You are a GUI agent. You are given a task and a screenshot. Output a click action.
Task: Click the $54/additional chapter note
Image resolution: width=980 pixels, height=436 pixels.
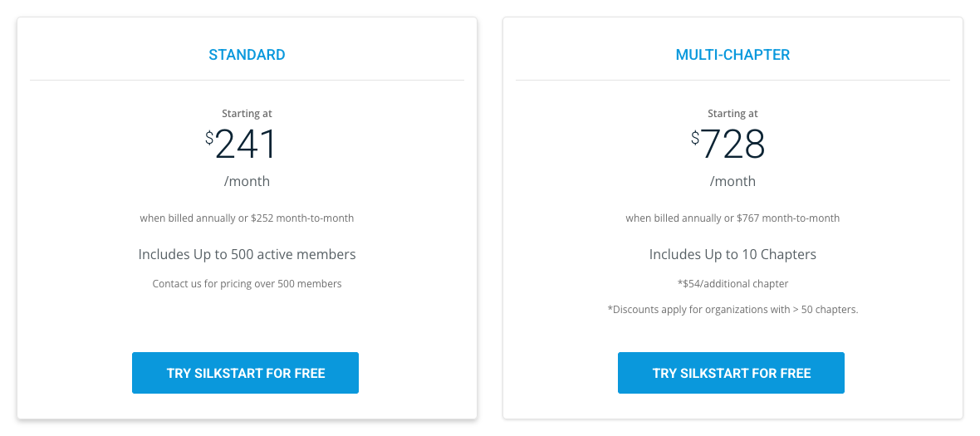click(x=733, y=284)
